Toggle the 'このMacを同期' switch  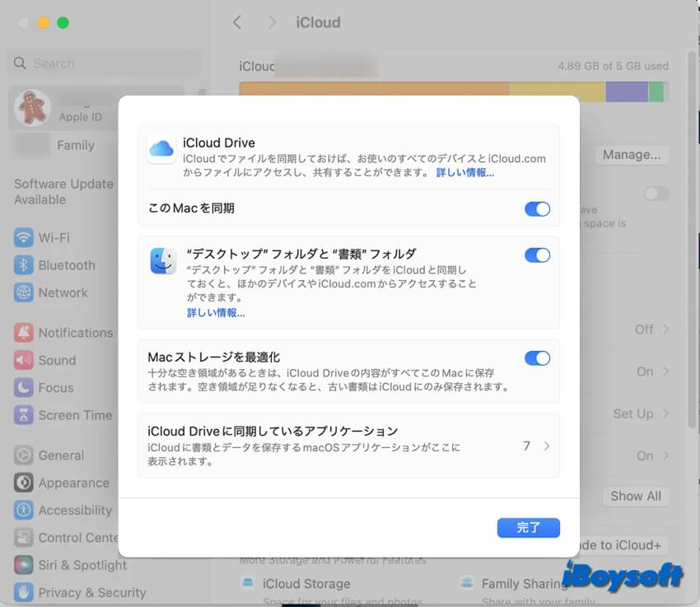[537, 209]
